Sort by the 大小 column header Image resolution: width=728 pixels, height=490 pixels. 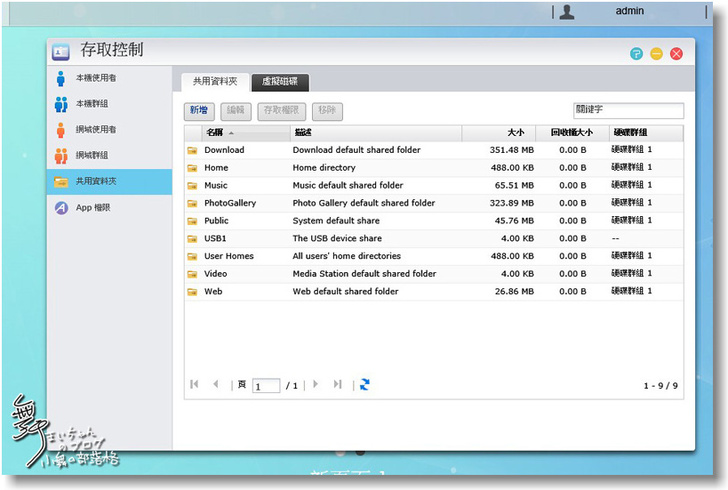coord(515,133)
